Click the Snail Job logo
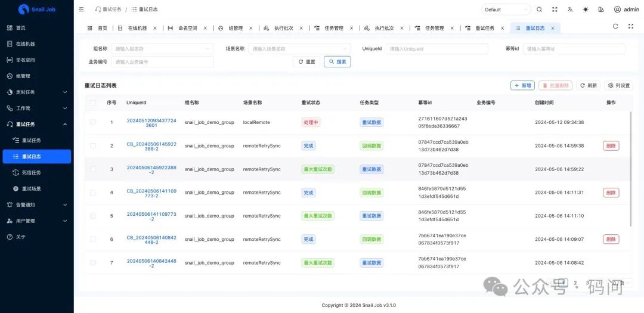The height and width of the screenshot is (313, 644). point(36,9)
